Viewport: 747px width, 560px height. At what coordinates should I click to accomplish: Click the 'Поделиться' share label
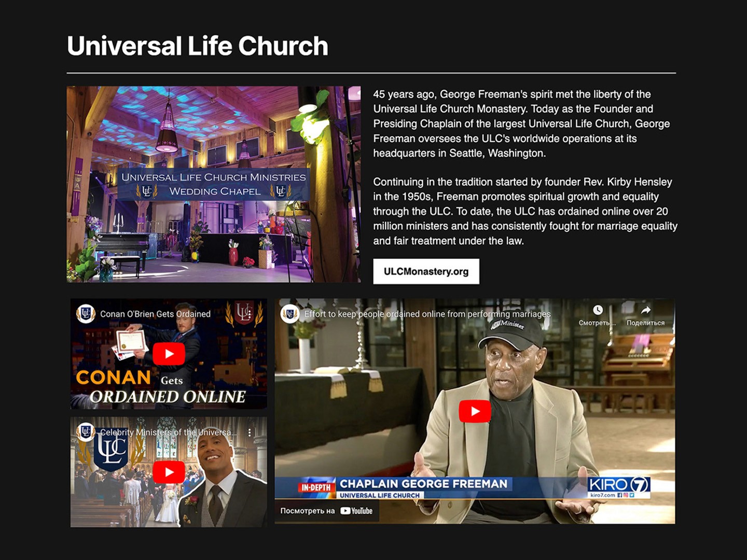[645, 323]
